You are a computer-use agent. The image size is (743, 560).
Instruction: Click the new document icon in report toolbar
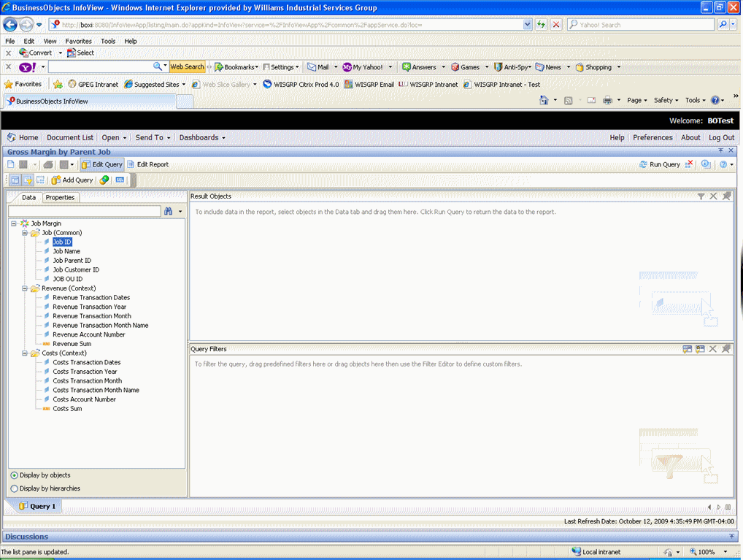pos(11,164)
